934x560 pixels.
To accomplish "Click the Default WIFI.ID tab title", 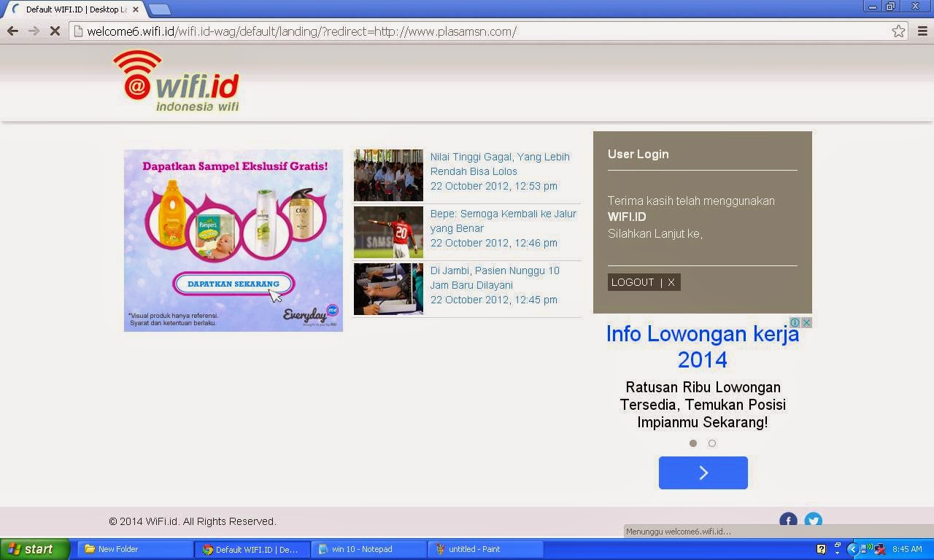I will pos(76,9).
